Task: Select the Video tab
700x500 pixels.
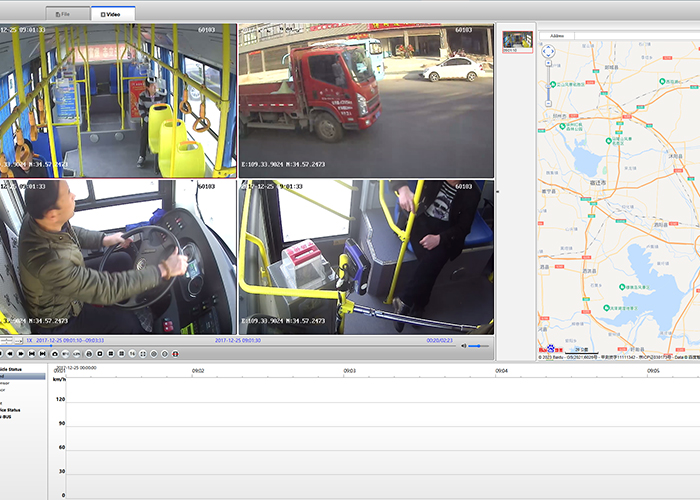Action: point(113,14)
